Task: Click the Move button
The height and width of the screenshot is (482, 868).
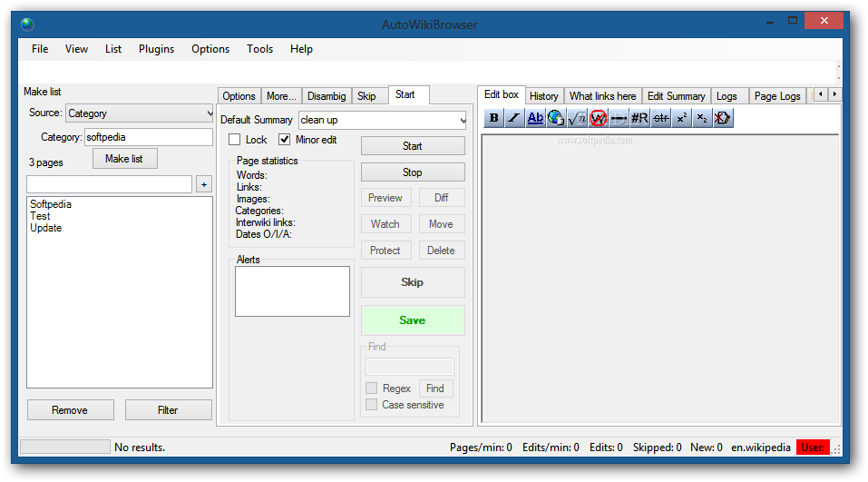Action: coord(441,224)
